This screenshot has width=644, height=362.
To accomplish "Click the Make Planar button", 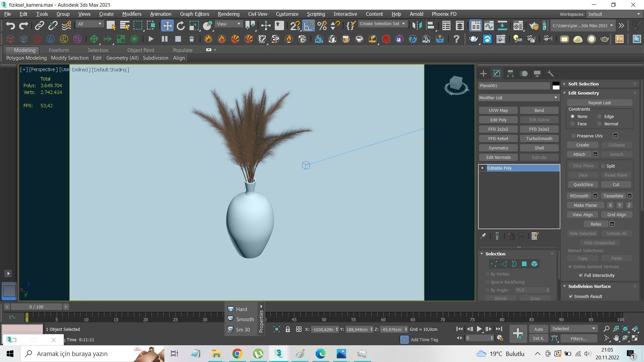I will pos(585,205).
